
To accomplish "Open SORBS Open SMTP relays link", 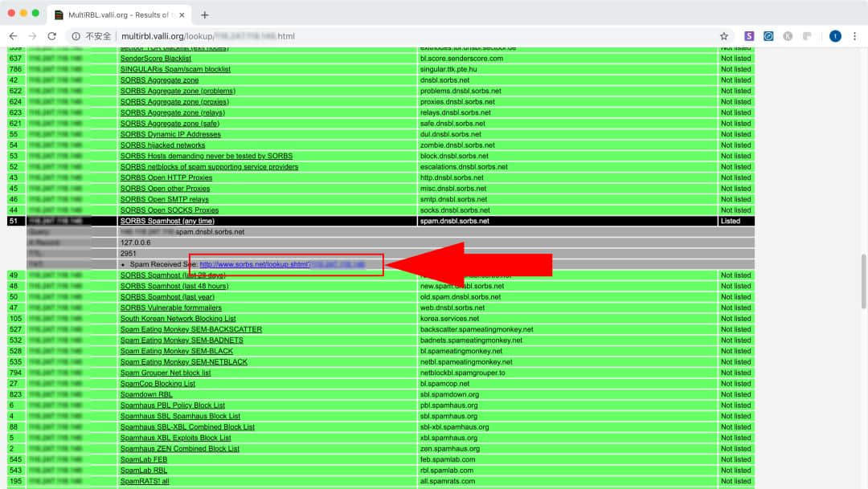I will (165, 199).
